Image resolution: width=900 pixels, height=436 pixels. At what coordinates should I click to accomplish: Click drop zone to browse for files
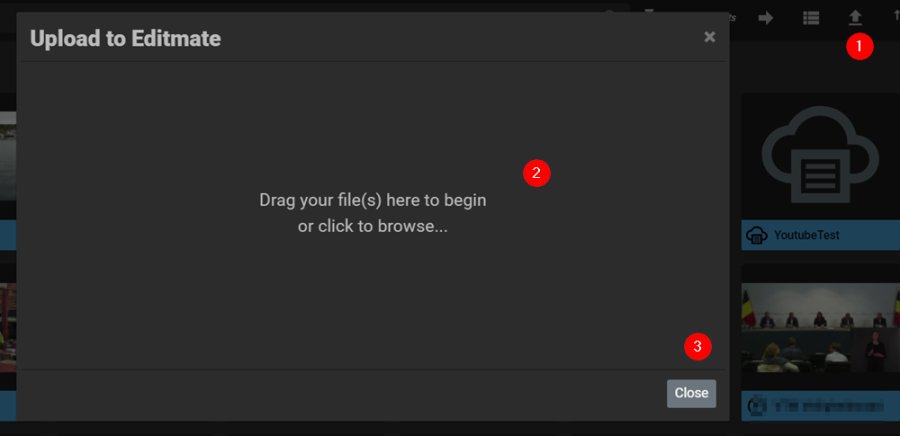[x=373, y=215]
